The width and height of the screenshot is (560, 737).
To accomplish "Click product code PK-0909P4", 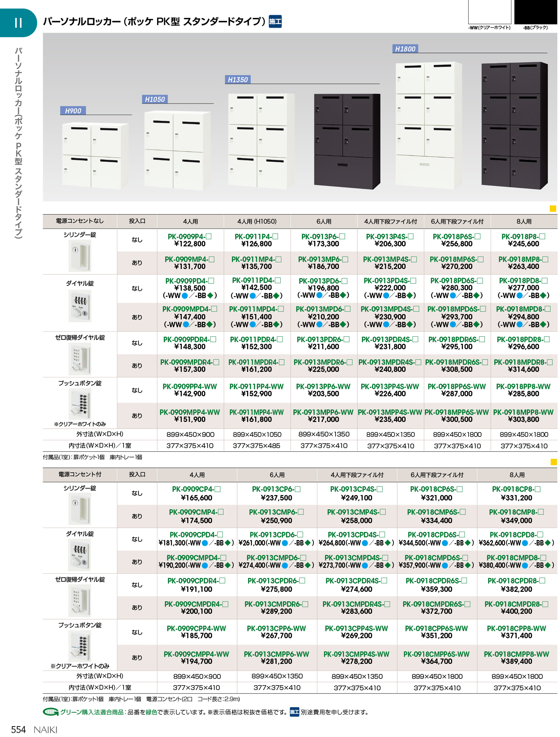I will (190, 236).
